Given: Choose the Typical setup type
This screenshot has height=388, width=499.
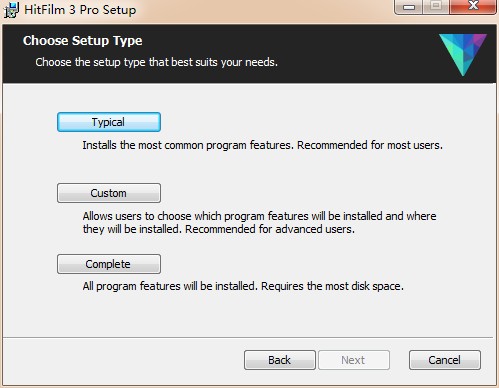Looking at the screenshot, I should (x=109, y=122).
